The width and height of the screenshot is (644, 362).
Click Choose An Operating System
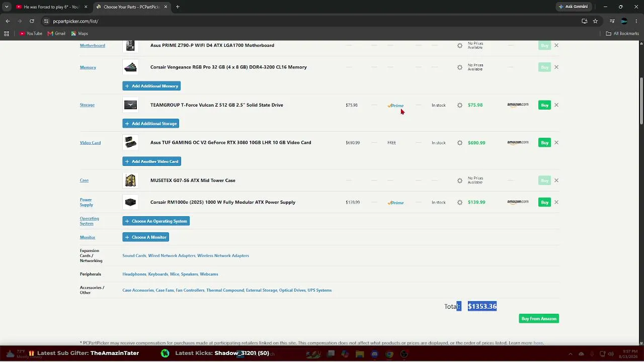point(156,221)
